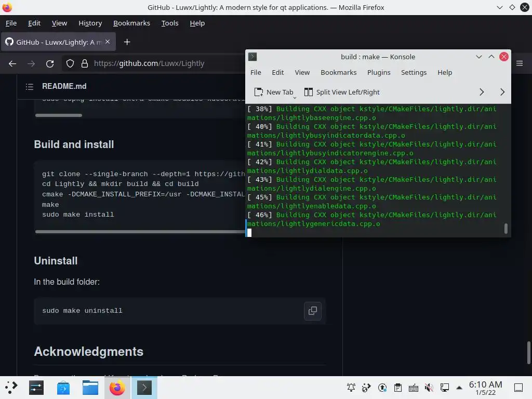Open Firefox Bookmarks menu

(x=131, y=23)
